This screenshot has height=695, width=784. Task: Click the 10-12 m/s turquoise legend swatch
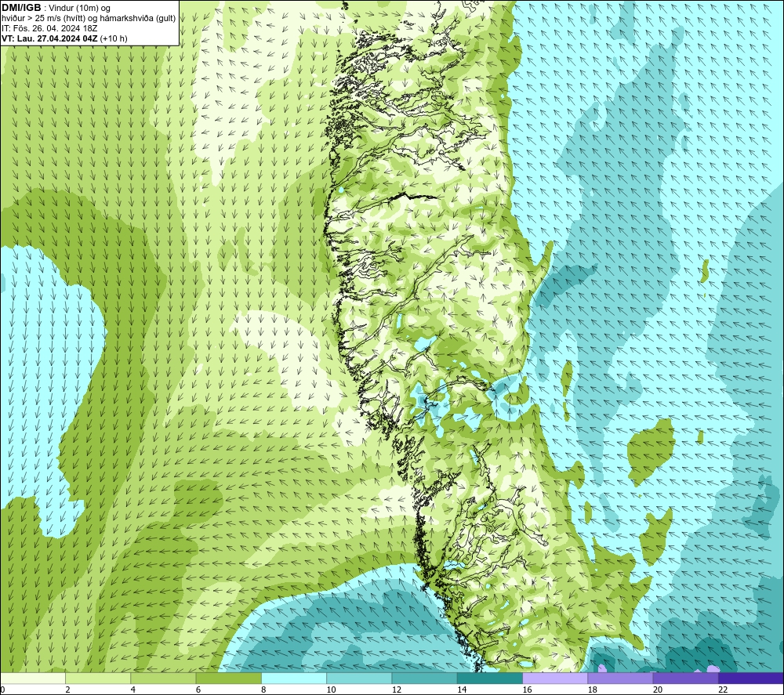pyautogui.click(x=360, y=679)
